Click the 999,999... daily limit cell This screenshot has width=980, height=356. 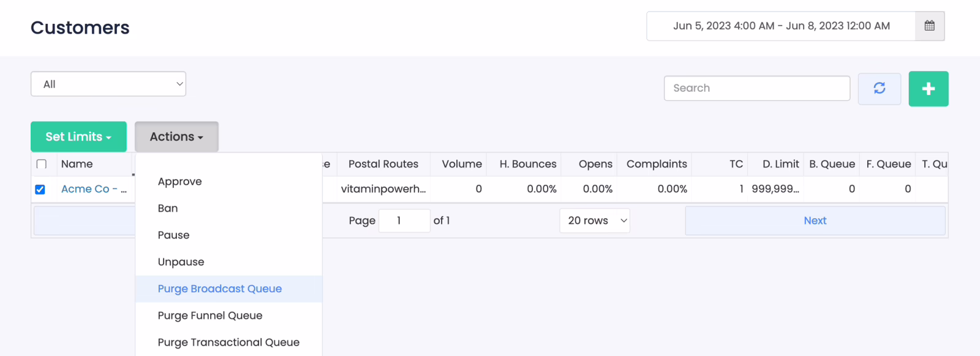click(775, 189)
